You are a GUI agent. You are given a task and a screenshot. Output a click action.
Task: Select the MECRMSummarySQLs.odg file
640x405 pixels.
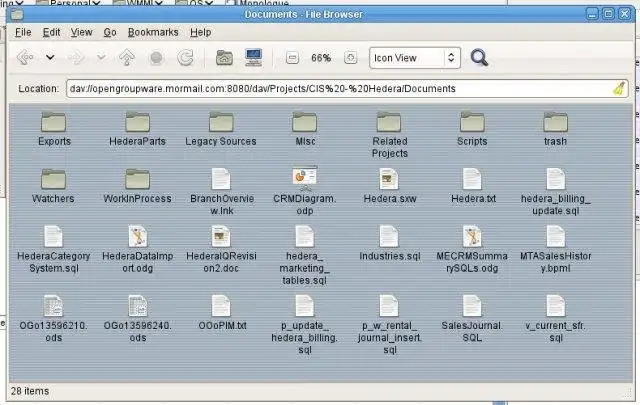pyautogui.click(x=472, y=249)
